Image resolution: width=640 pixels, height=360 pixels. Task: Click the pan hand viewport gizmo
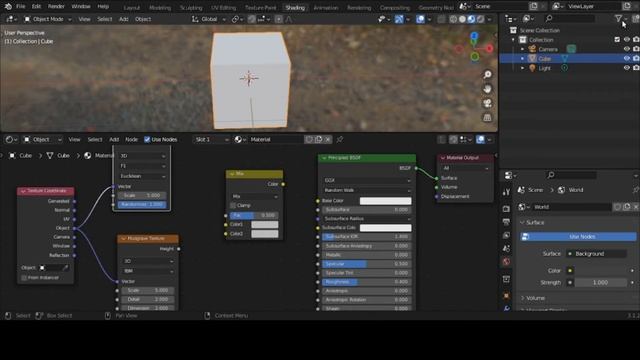pos(487,89)
